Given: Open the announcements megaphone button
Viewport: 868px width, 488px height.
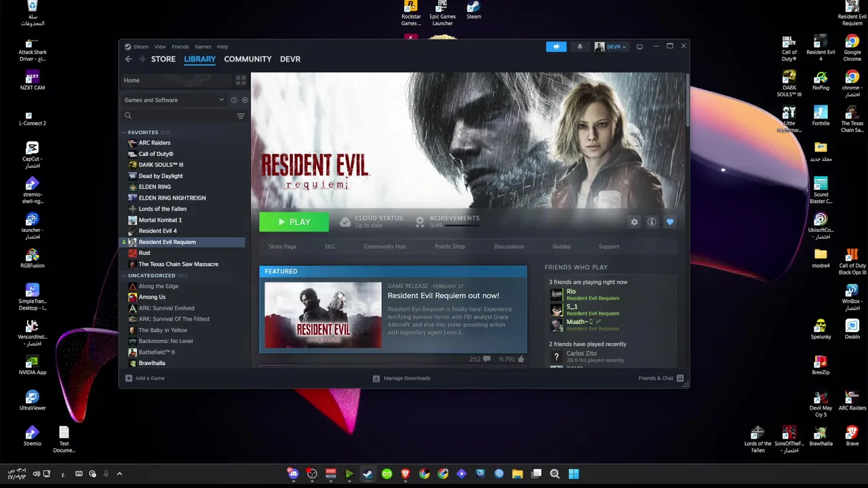Looking at the screenshot, I should click(x=556, y=47).
